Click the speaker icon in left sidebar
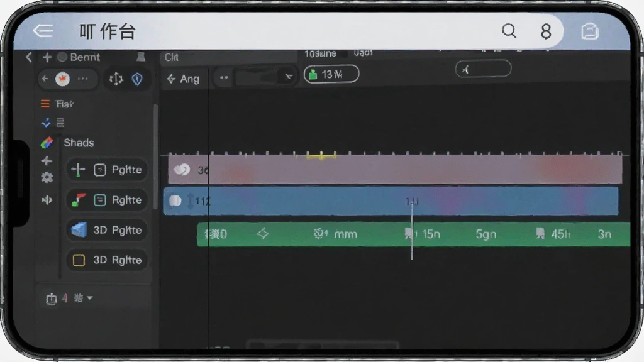644x362 pixels. (x=47, y=200)
